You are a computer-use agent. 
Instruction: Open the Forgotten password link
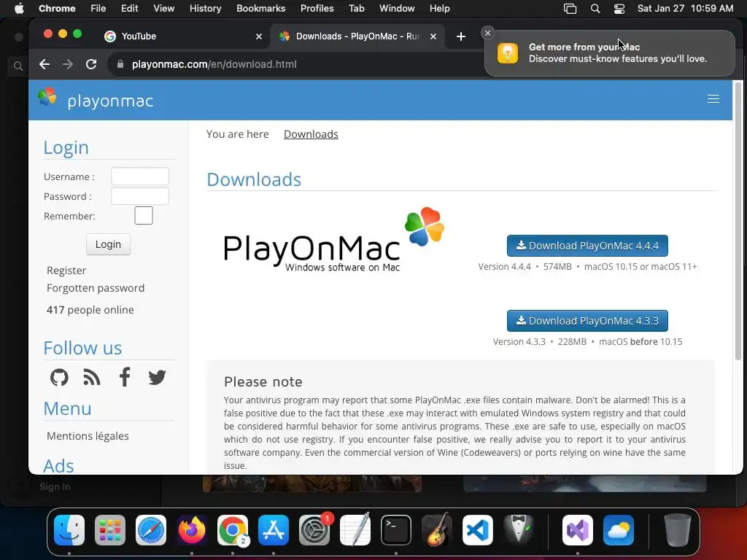click(x=96, y=288)
